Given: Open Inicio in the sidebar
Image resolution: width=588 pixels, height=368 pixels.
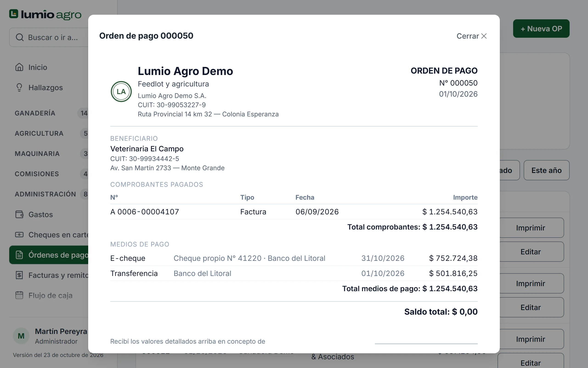Looking at the screenshot, I should point(49,67).
